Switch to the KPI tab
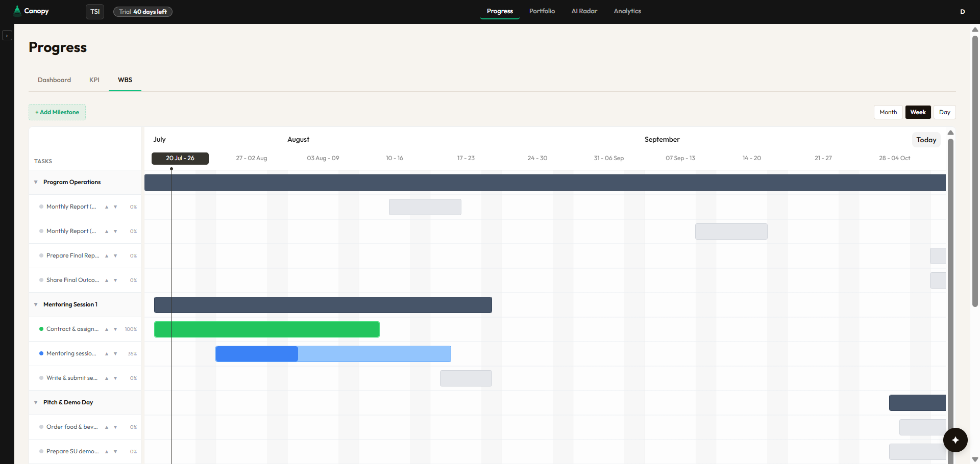The width and height of the screenshot is (980, 464). [x=94, y=80]
